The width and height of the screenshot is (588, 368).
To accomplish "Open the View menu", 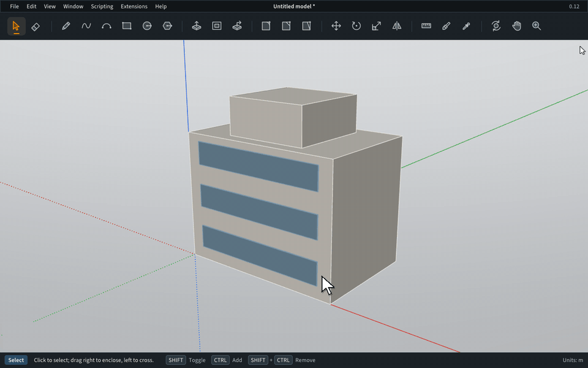I will click(x=50, y=6).
